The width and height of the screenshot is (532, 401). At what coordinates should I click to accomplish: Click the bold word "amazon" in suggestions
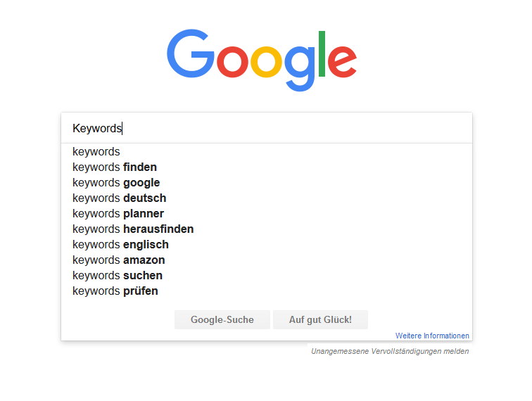point(144,260)
